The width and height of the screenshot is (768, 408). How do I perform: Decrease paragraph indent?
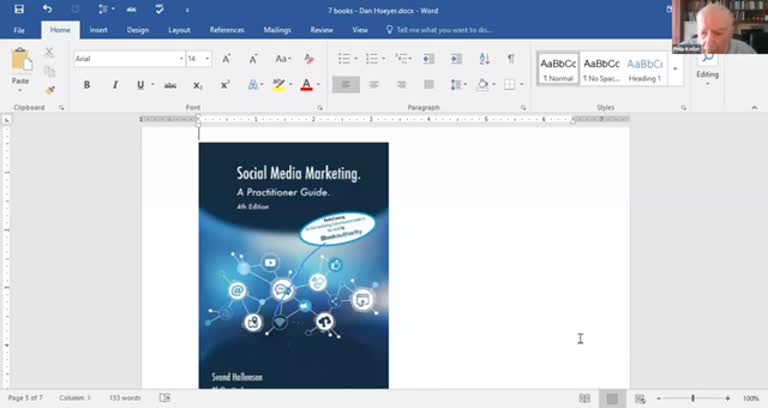coord(429,59)
